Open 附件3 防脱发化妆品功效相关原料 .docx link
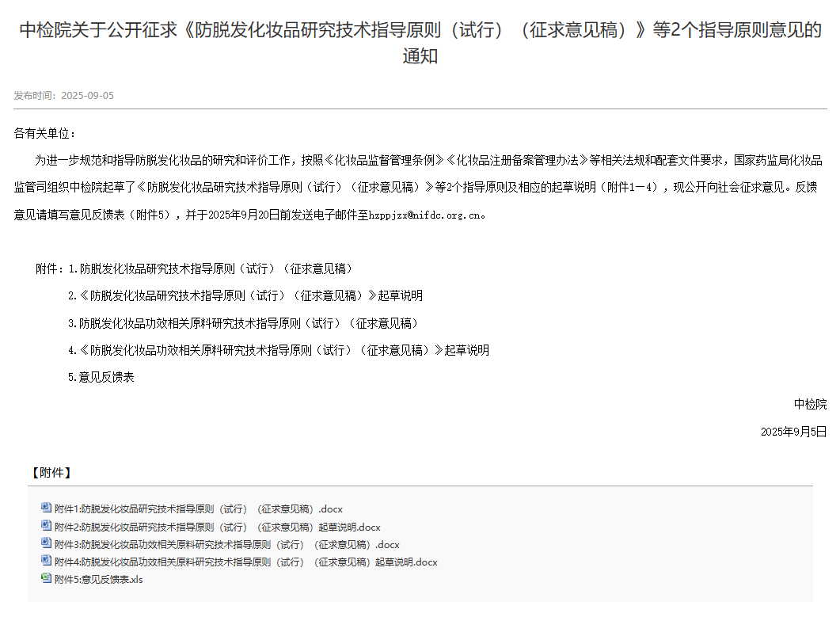The width and height of the screenshot is (840, 617). click(x=226, y=545)
